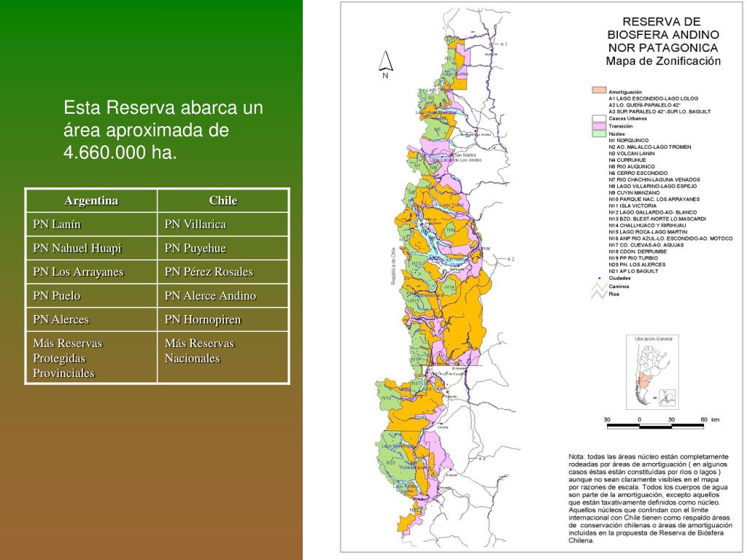Viewport: 747px width, 560px height.
Task: Click the Amortiguación orange legend swatch
Action: coord(599,90)
